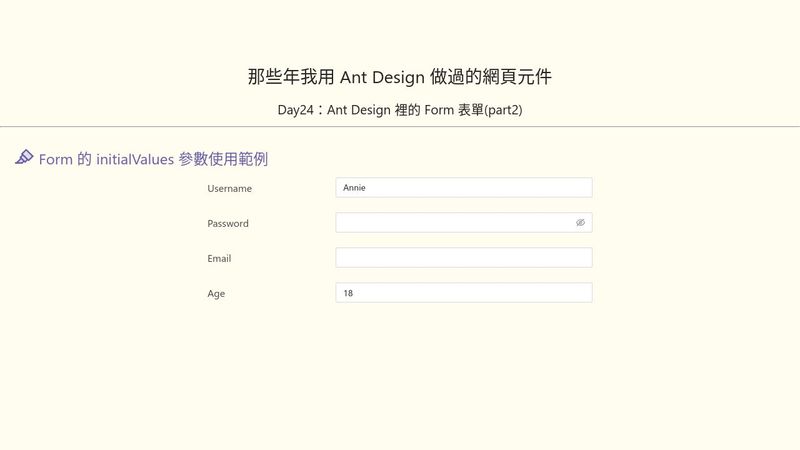This screenshot has height=450, width=800.
Task: Click the Age label
Action: tap(216, 293)
